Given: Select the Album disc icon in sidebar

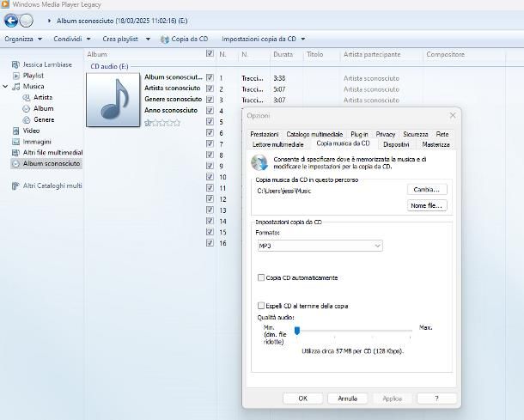Looking at the screenshot, I should click(x=26, y=108).
